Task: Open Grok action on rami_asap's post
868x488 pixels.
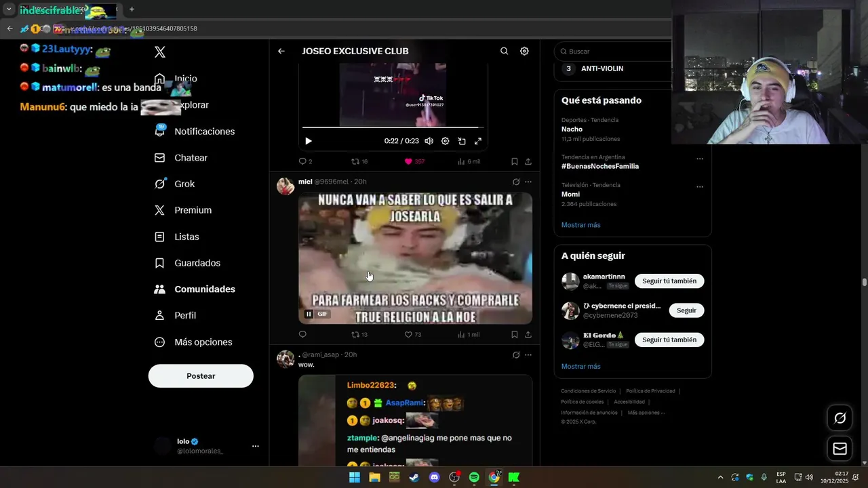Action: 516,354
